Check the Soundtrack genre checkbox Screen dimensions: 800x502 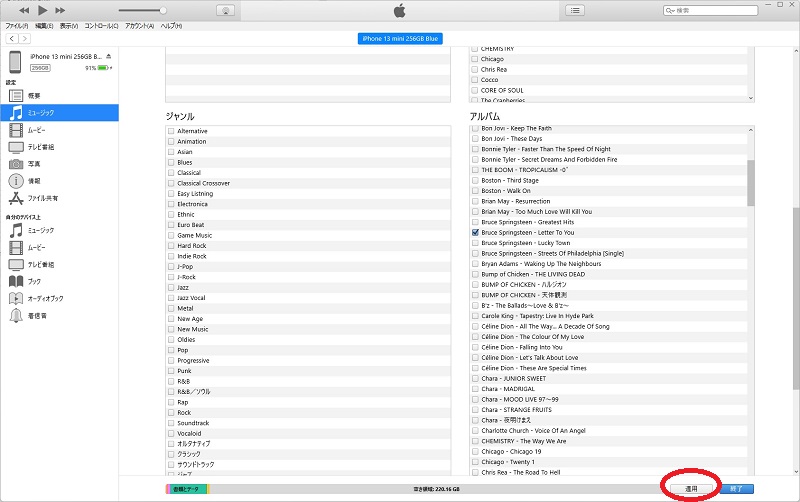(x=171, y=423)
